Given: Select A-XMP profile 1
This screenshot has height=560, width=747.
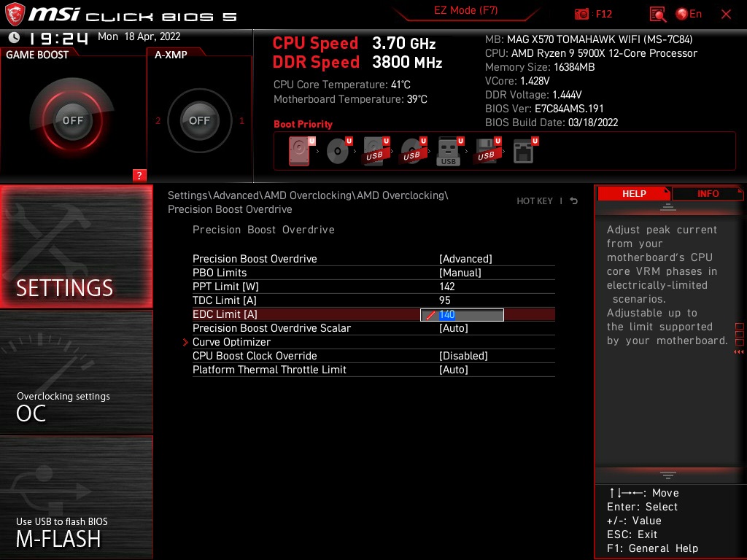Looking at the screenshot, I should (x=241, y=121).
